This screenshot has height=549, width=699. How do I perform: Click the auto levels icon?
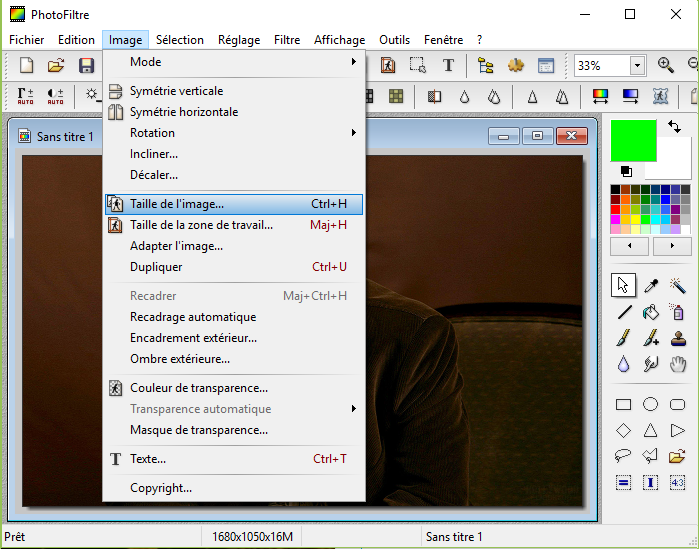point(25,96)
